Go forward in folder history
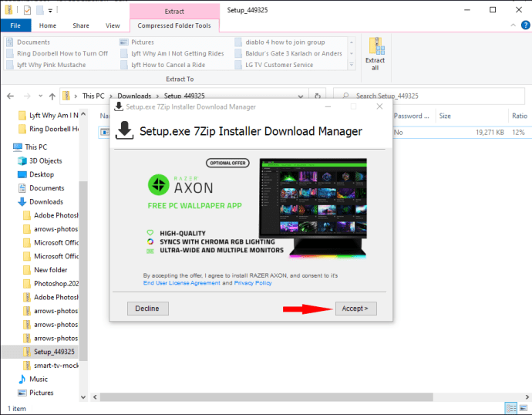This screenshot has height=415, width=532. pos(27,96)
